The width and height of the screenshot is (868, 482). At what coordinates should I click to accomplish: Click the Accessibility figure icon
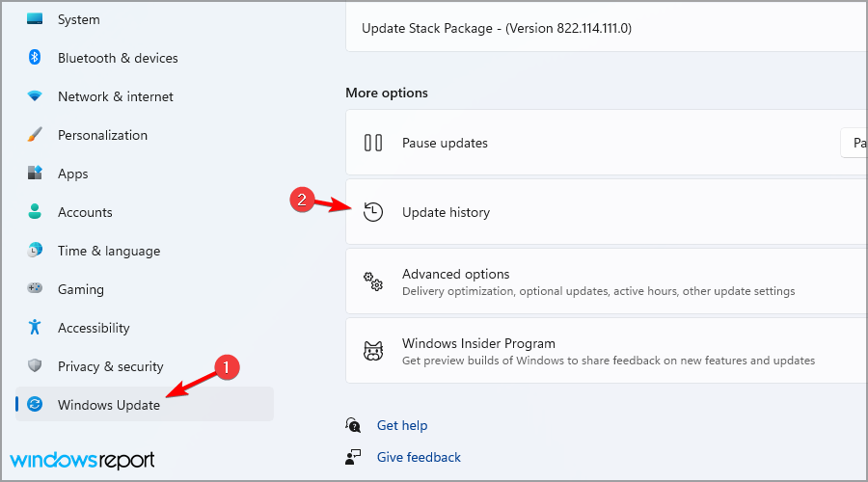click(35, 328)
